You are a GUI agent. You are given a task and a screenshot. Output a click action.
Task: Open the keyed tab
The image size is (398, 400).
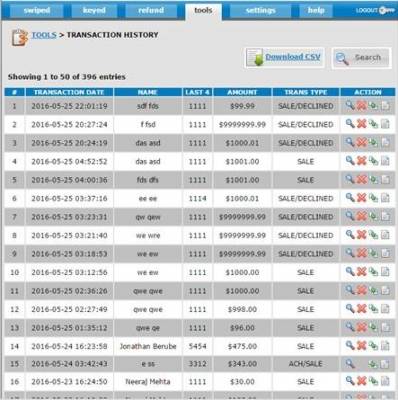tap(94, 10)
